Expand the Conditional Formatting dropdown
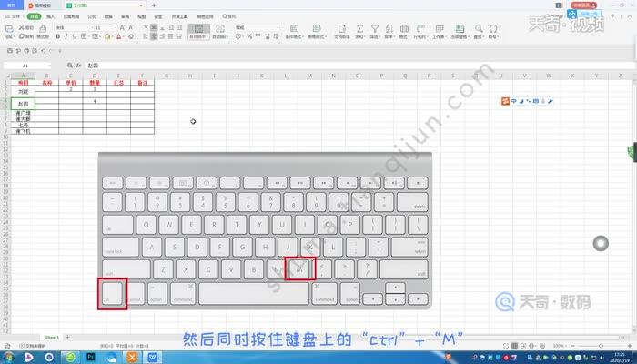This screenshot has height=364, width=637. [x=303, y=37]
